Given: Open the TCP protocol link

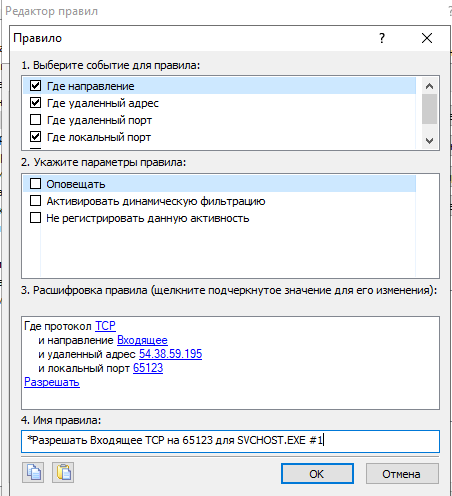Looking at the screenshot, I should 105,326.
